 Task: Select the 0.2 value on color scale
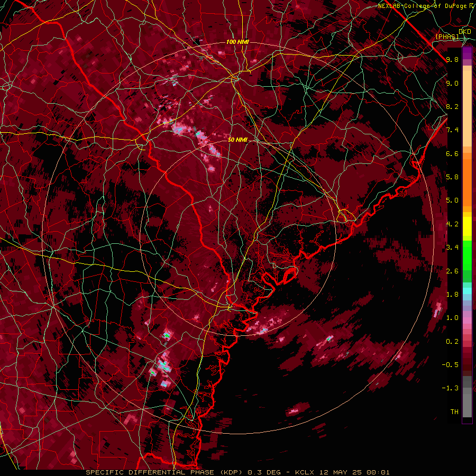point(452,342)
